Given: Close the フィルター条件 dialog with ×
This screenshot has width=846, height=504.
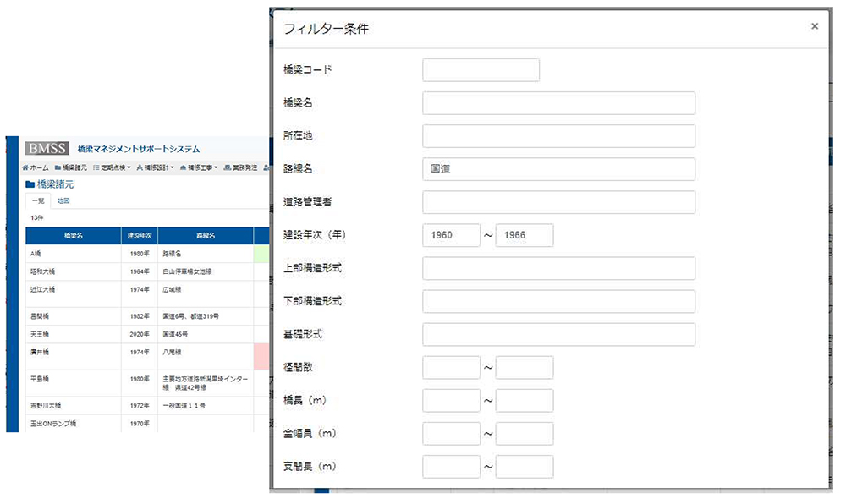Looking at the screenshot, I should click(815, 27).
